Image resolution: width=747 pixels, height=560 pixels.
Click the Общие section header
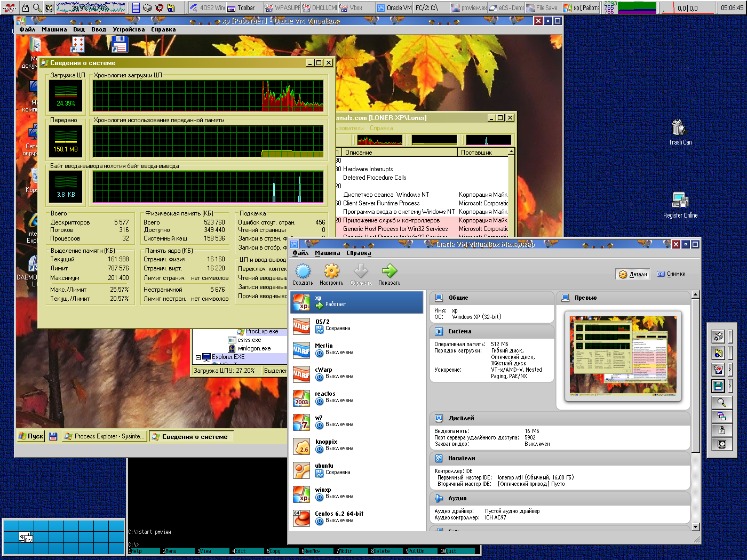coord(492,298)
